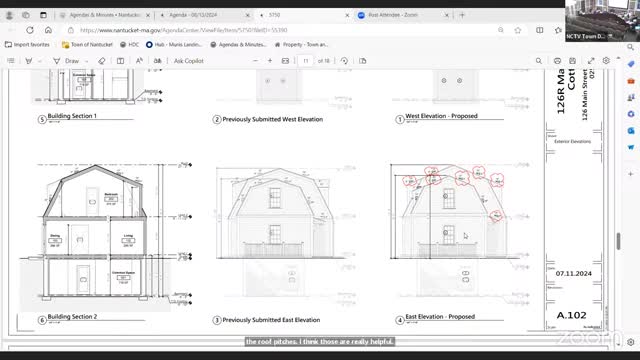Select the Highlight tool in PDF toolbar
The width and height of the screenshot is (640, 360).
(29, 61)
